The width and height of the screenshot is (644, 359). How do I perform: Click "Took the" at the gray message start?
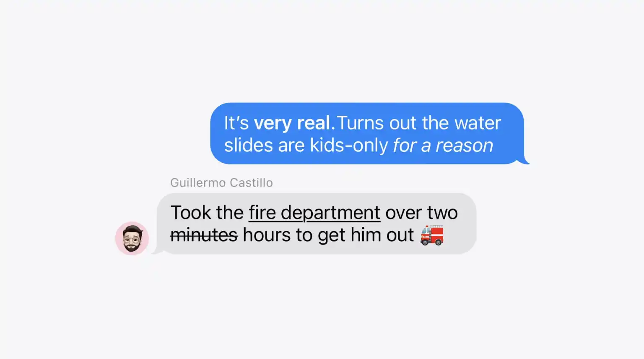coord(207,213)
